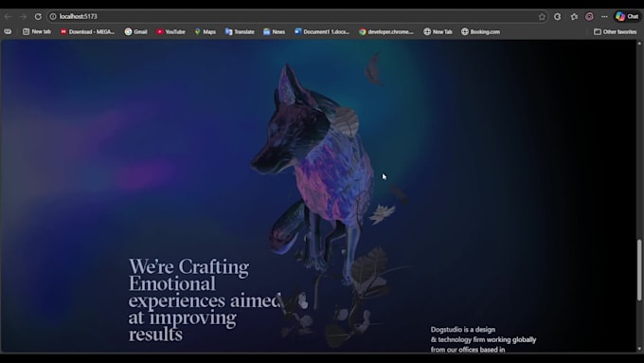Click the 'We're Crafting Emotional experiences' heading
Image resolution: width=644 pixels, height=363 pixels.
coord(205,300)
